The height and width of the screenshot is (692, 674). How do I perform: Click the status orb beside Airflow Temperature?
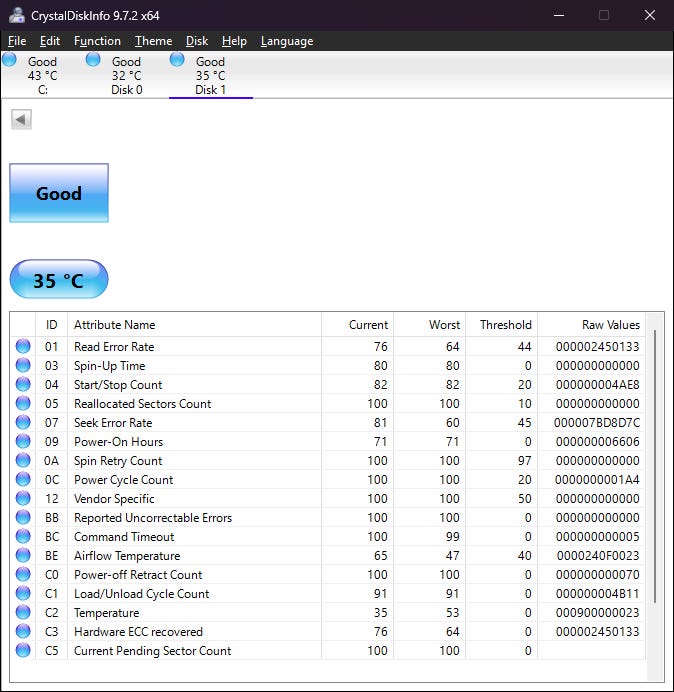(x=23, y=556)
